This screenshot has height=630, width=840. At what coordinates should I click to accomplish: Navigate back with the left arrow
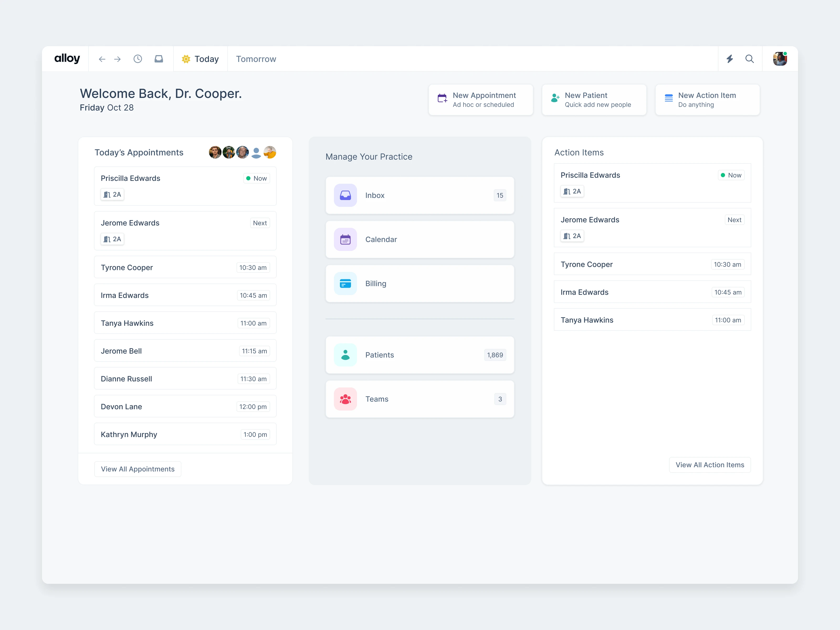[102, 59]
